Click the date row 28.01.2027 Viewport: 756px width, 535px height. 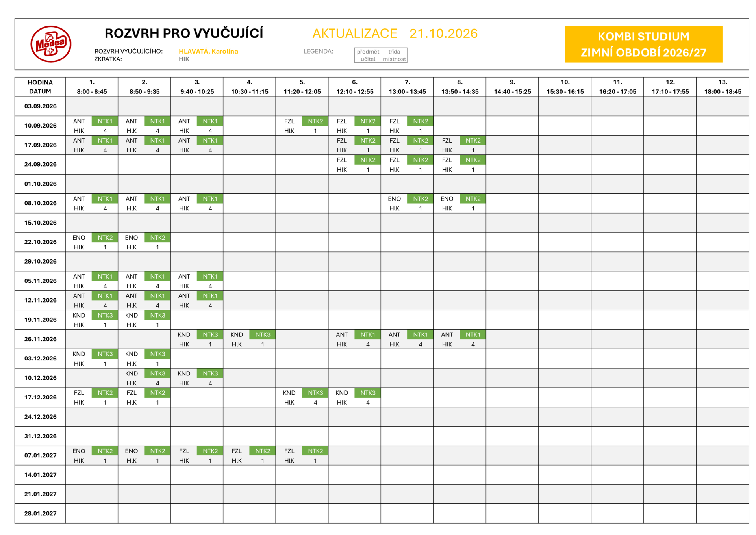pyautogui.click(x=40, y=513)
